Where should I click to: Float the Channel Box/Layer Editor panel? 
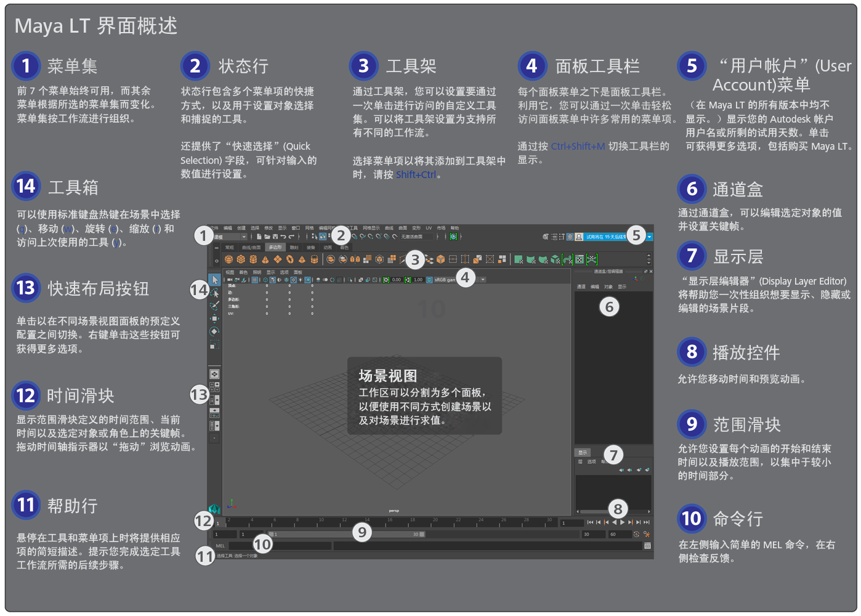[x=645, y=272]
